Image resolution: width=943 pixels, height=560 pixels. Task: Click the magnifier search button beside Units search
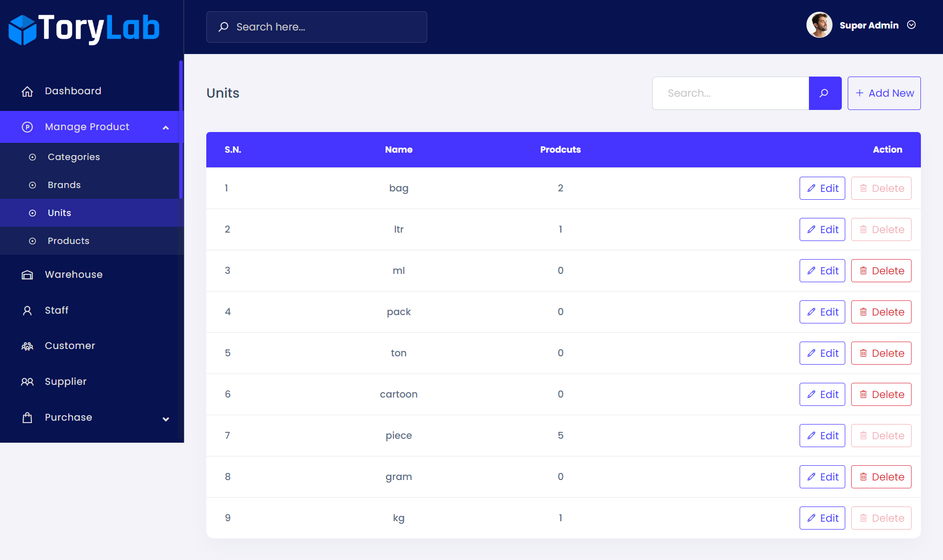click(825, 93)
